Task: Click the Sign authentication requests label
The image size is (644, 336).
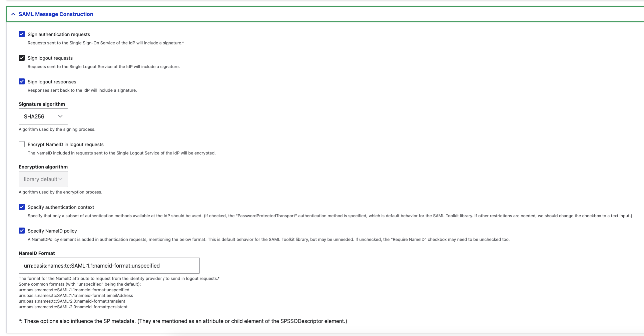Action: click(x=59, y=34)
